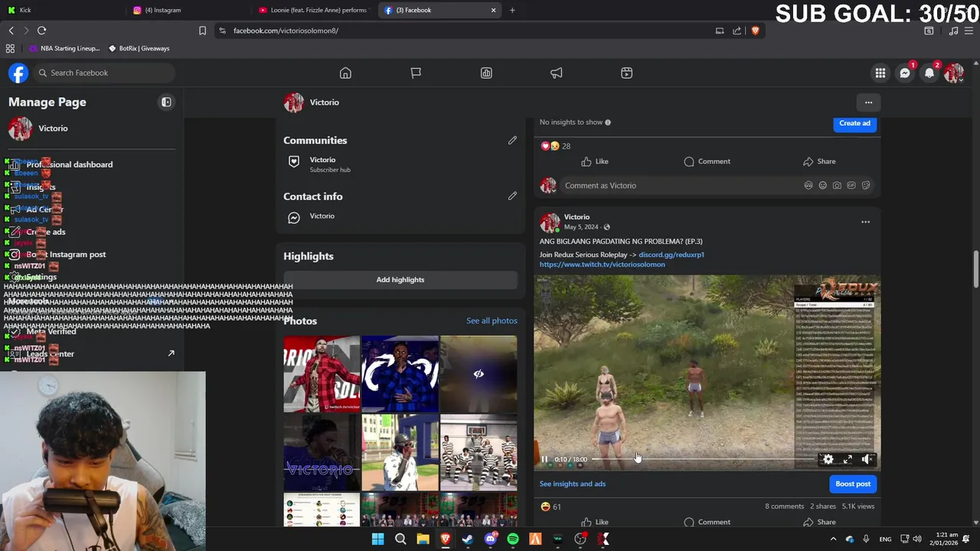The width and height of the screenshot is (980, 551).
Task: Switch to Loonie YouTube tab
Action: coord(314,10)
